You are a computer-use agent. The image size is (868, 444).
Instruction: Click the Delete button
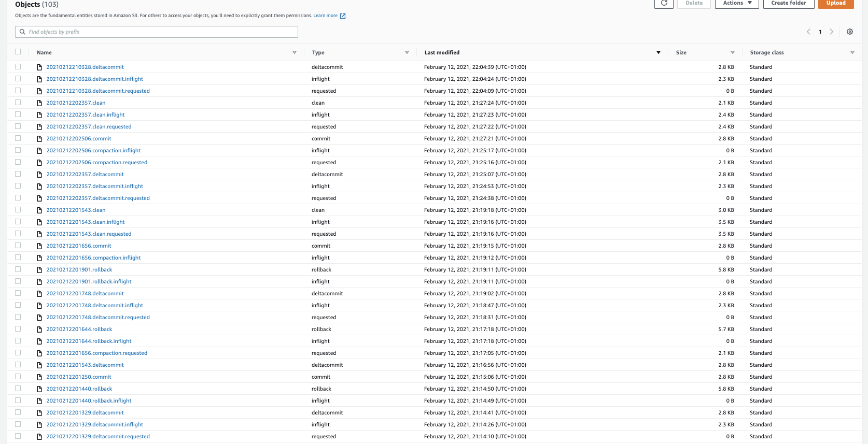point(694,3)
